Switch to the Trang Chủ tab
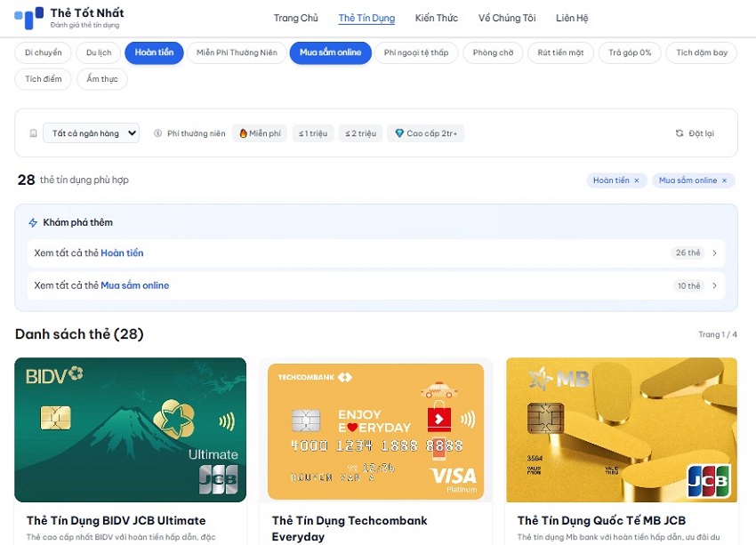Viewport: 756px width, 545px height. 296,17
